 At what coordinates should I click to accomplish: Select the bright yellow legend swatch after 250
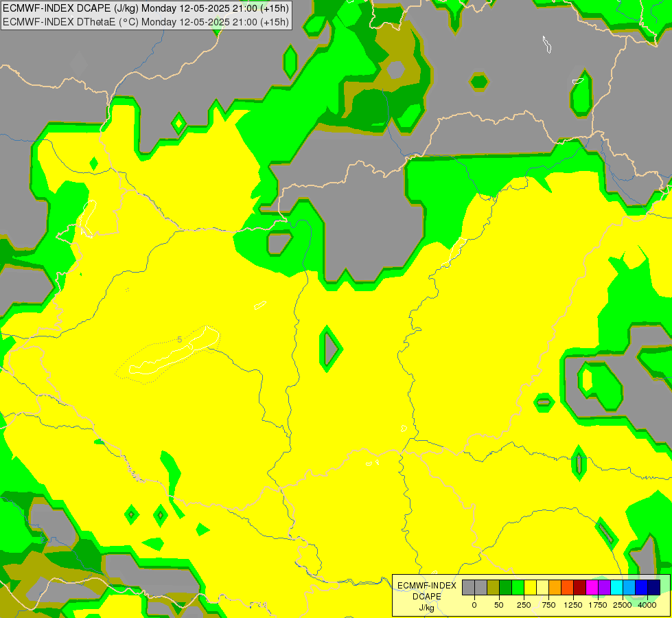tap(531, 587)
